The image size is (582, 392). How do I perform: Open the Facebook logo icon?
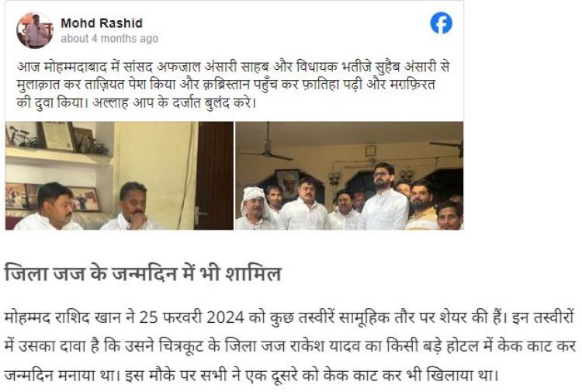pos(441,23)
